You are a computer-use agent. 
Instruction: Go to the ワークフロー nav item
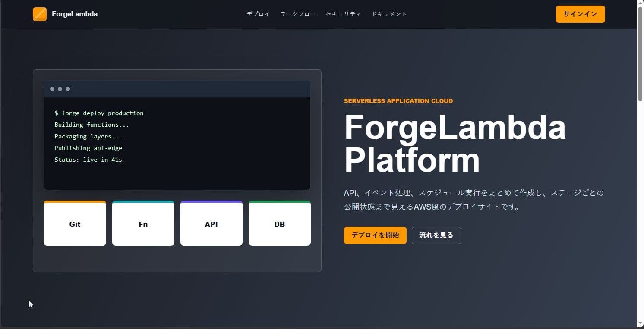click(x=298, y=14)
